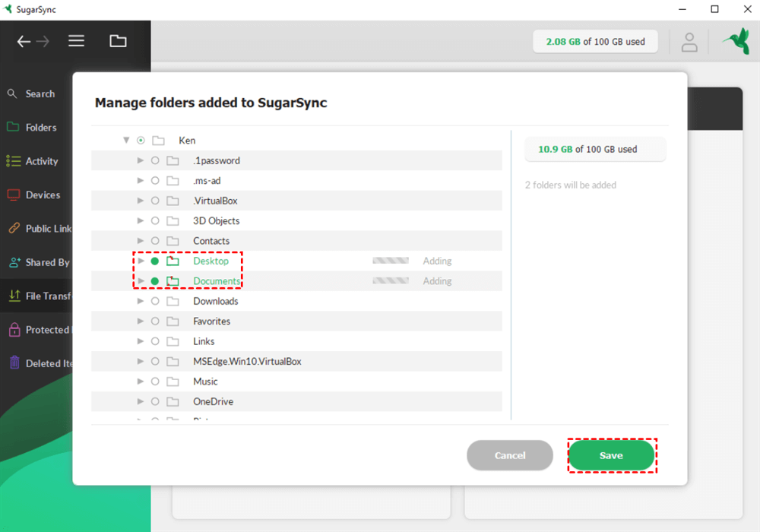The image size is (760, 532).
Task: Click the Search magnifier icon in the sidebar
Action: (x=12, y=93)
